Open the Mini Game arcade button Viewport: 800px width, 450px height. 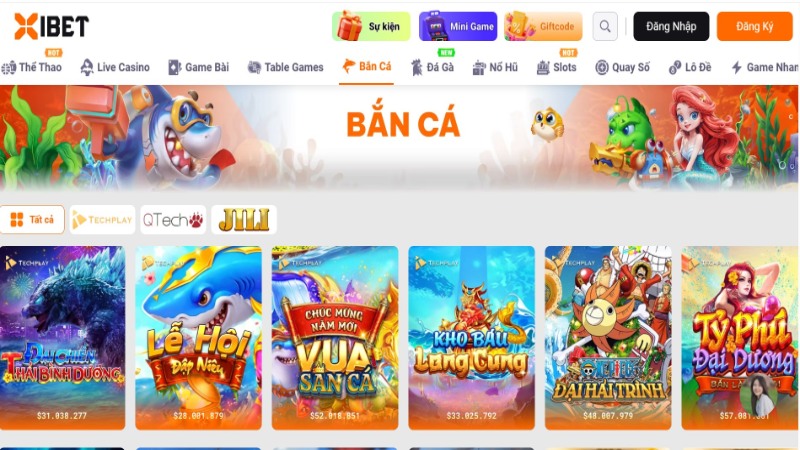[x=458, y=26]
